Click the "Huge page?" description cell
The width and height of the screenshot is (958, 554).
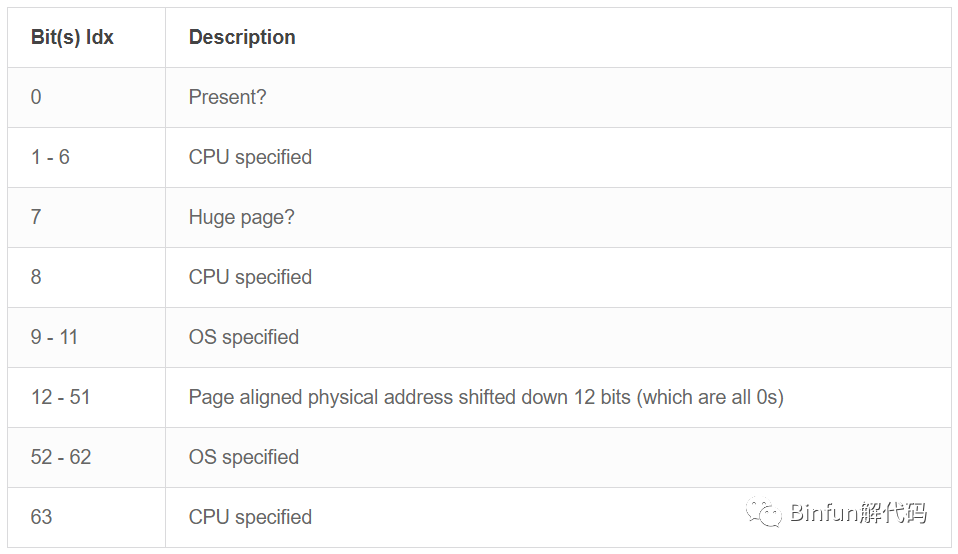click(242, 217)
